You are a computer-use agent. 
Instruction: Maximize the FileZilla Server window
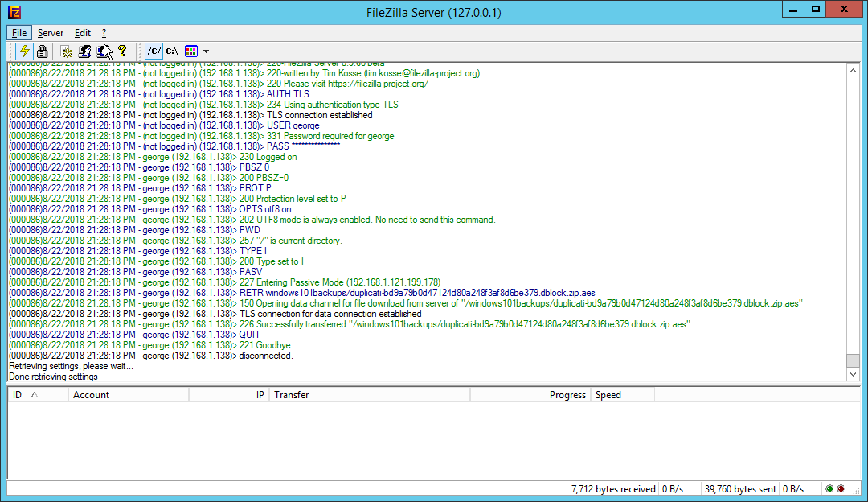click(x=816, y=9)
